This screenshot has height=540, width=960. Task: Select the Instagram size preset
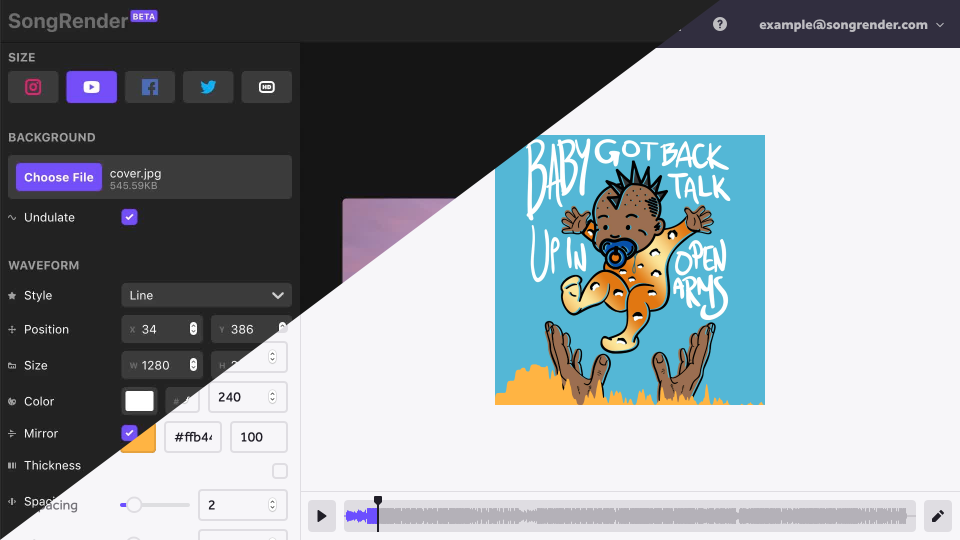point(33,87)
